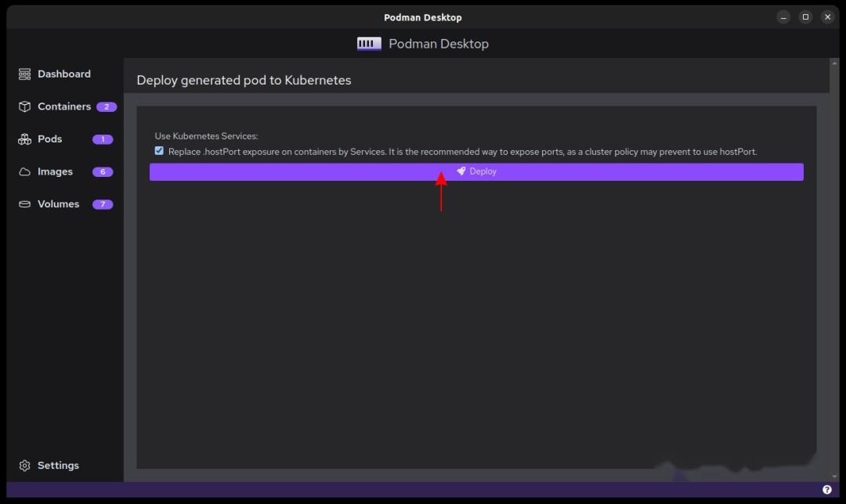
Task: Click the Images cloud icon
Action: pyautogui.click(x=24, y=171)
